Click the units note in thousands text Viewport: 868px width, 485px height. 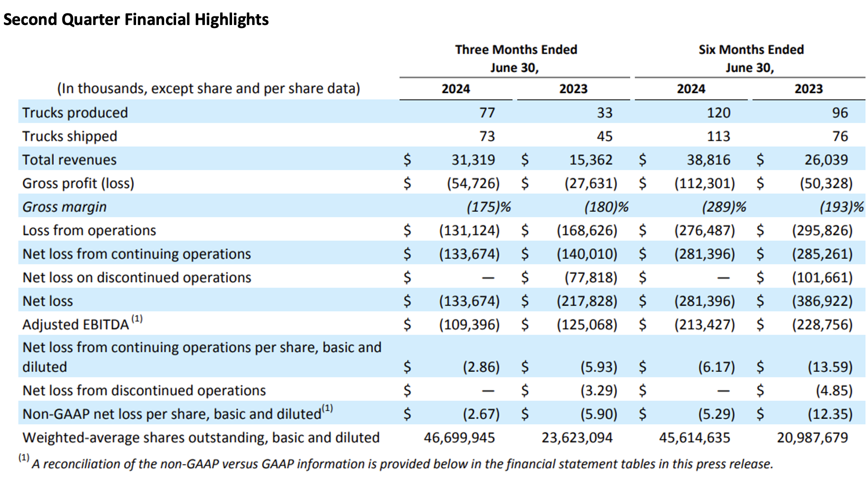pyautogui.click(x=208, y=88)
